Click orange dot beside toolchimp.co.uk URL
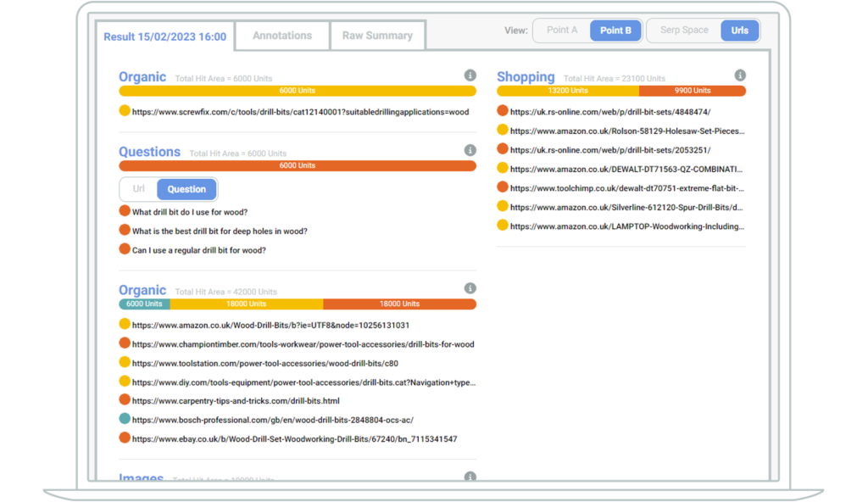Image resolution: width=868 pixels, height=502 pixels. click(503, 187)
